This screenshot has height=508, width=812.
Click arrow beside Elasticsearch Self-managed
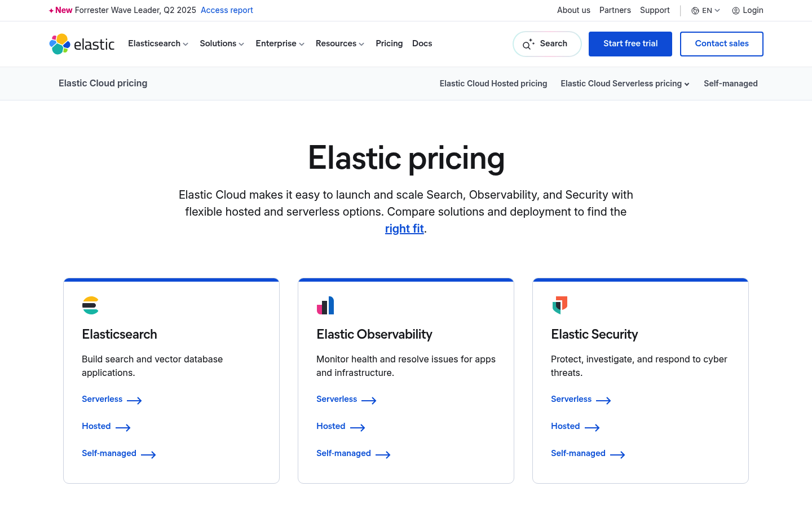[148, 454]
